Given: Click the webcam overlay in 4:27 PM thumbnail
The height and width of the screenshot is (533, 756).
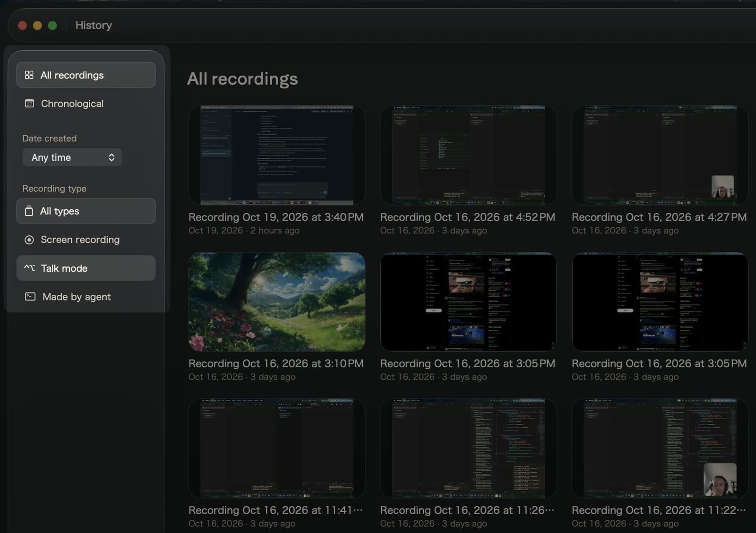Looking at the screenshot, I should 723,187.
